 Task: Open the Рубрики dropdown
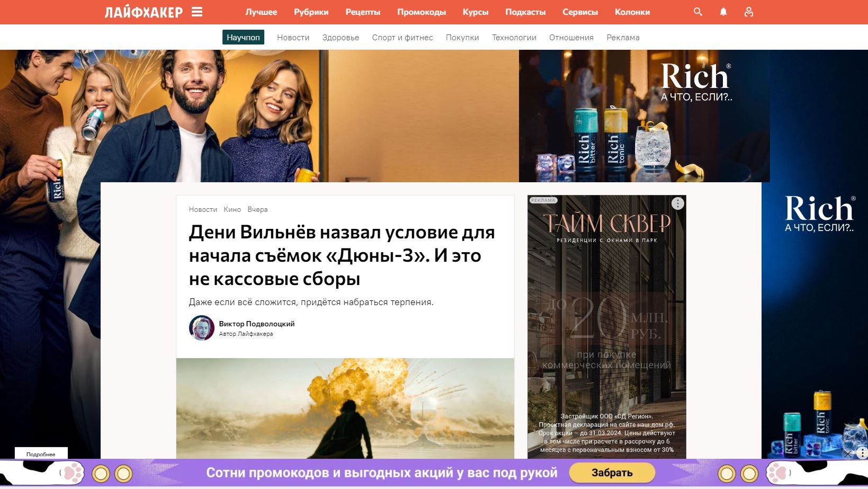coord(311,12)
